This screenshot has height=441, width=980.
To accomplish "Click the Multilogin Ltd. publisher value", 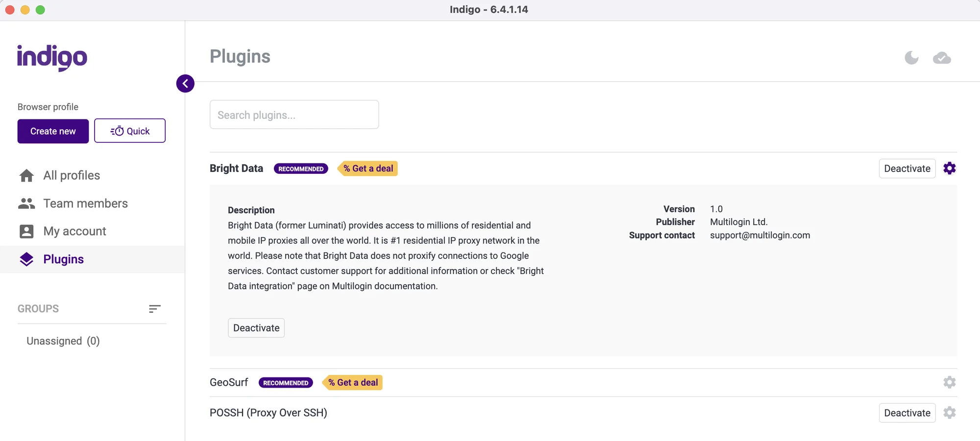I will (x=739, y=222).
